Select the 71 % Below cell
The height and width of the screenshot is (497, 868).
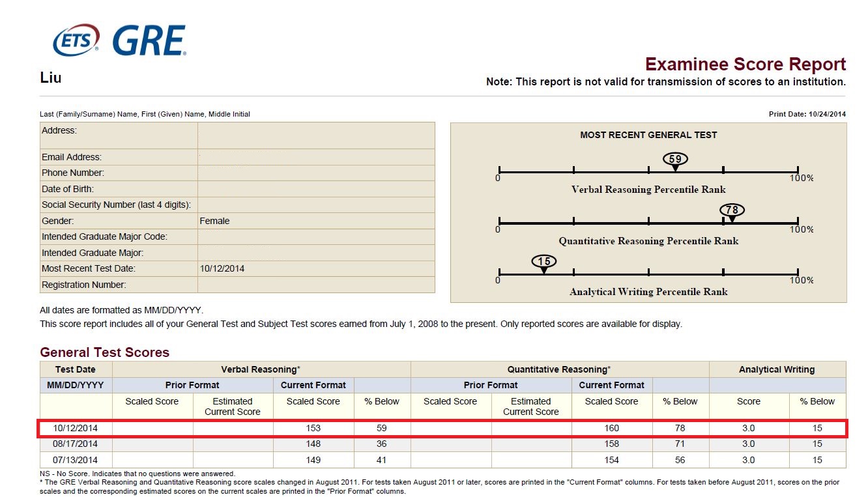point(680,444)
